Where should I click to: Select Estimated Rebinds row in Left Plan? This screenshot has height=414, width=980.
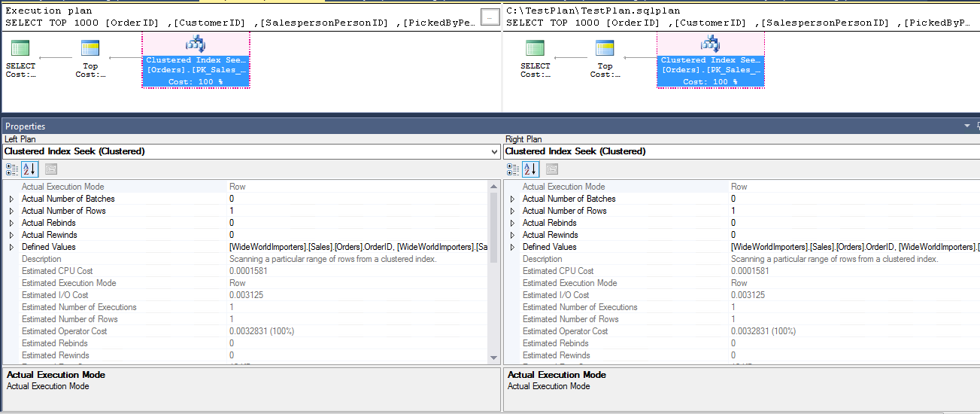pyautogui.click(x=246, y=343)
